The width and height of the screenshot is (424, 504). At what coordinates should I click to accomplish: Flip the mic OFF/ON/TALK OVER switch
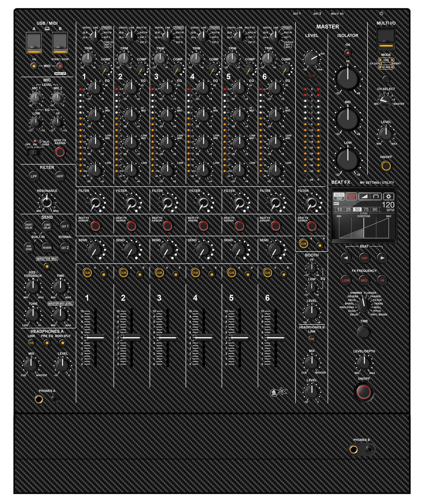pos(35,152)
